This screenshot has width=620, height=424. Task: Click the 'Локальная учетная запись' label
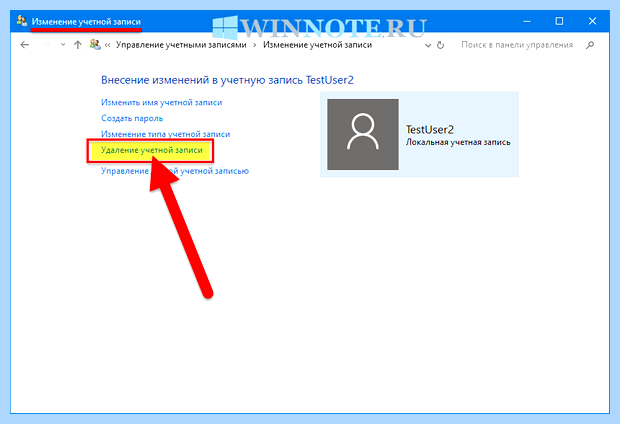coord(458,142)
